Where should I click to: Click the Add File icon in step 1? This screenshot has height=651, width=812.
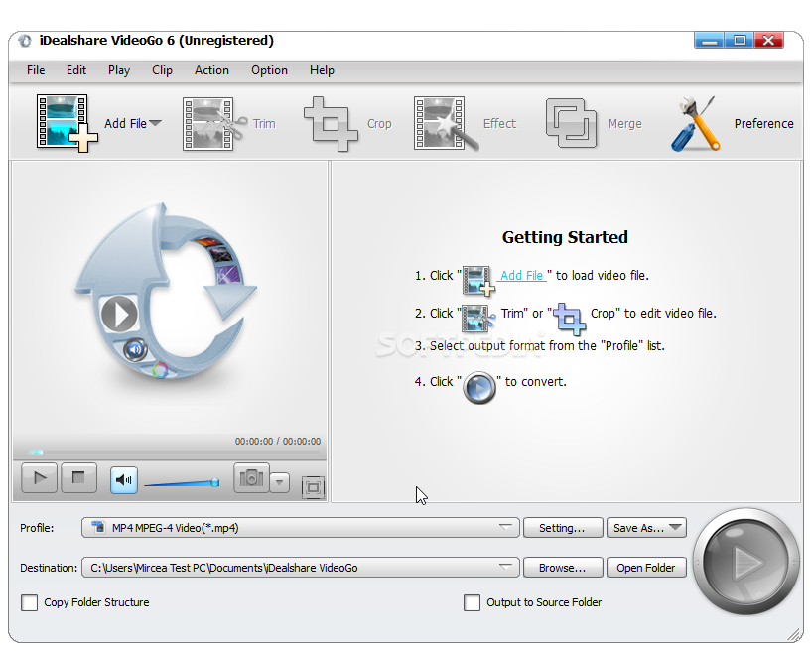click(x=478, y=280)
